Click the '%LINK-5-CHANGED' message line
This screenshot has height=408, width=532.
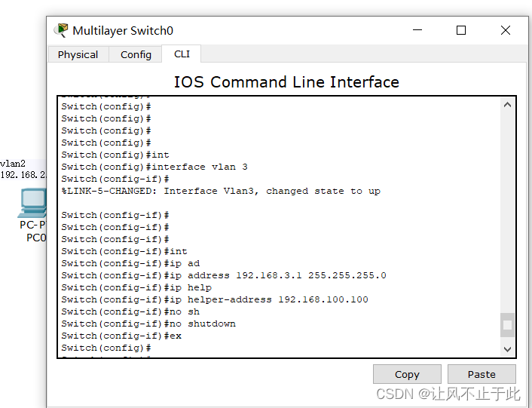point(221,191)
